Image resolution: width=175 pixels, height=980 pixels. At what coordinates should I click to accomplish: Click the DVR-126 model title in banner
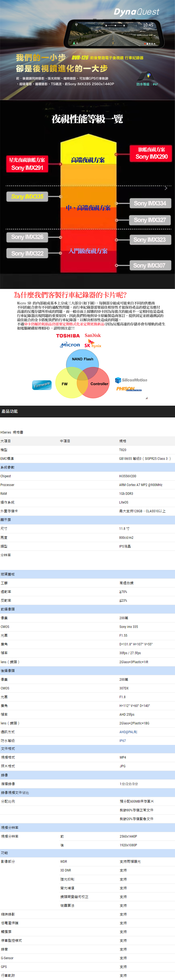80,58
